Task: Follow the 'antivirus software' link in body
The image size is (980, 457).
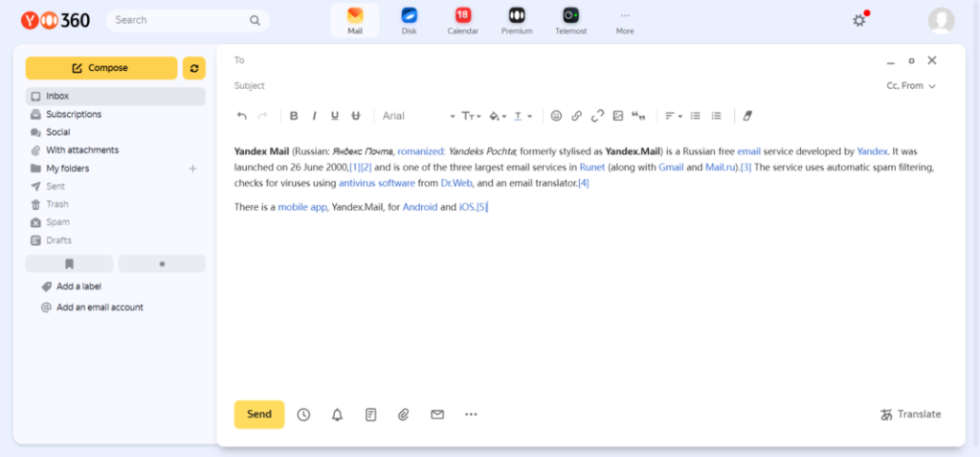Action: (377, 183)
